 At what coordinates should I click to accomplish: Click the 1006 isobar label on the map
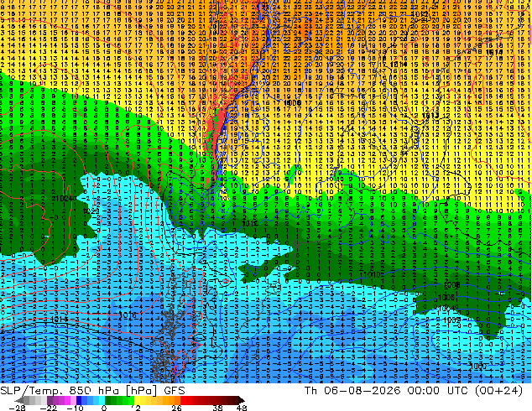point(447,298)
